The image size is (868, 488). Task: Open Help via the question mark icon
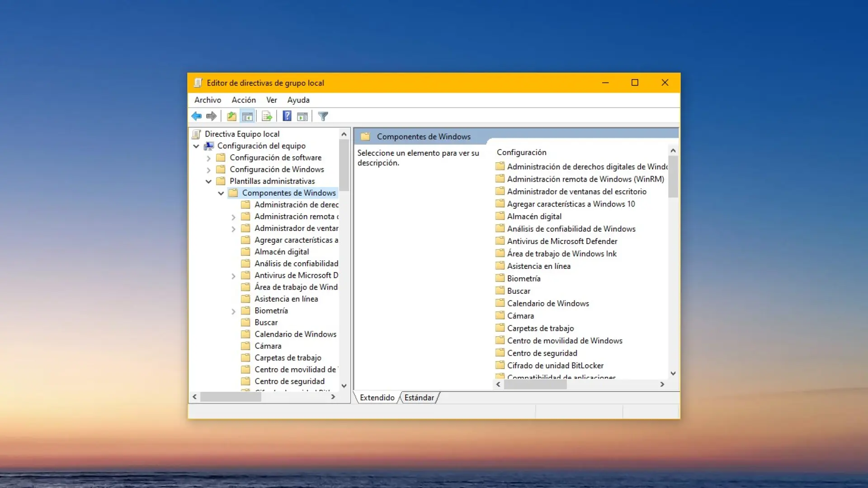(287, 116)
